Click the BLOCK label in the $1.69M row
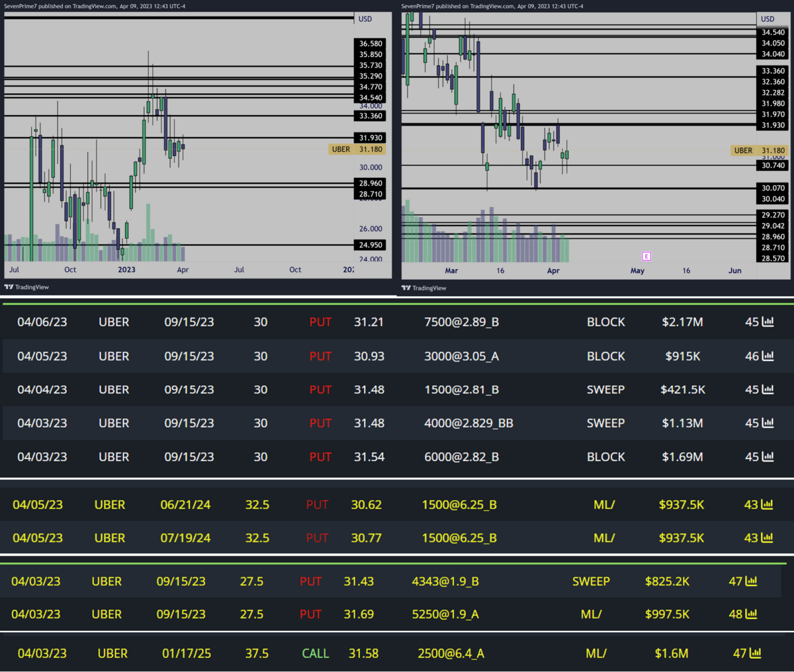This screenshot has width=794, height=672. (x=605, y=456)
